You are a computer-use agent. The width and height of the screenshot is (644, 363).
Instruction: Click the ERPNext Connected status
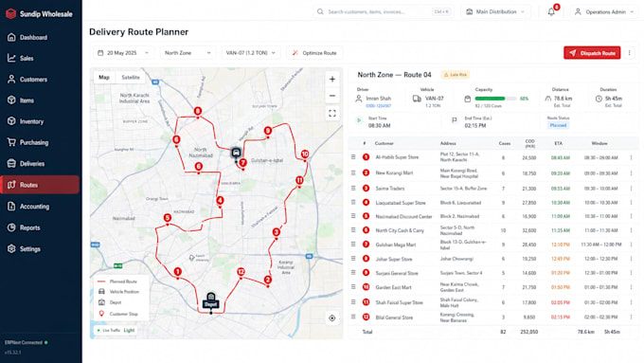26,342
